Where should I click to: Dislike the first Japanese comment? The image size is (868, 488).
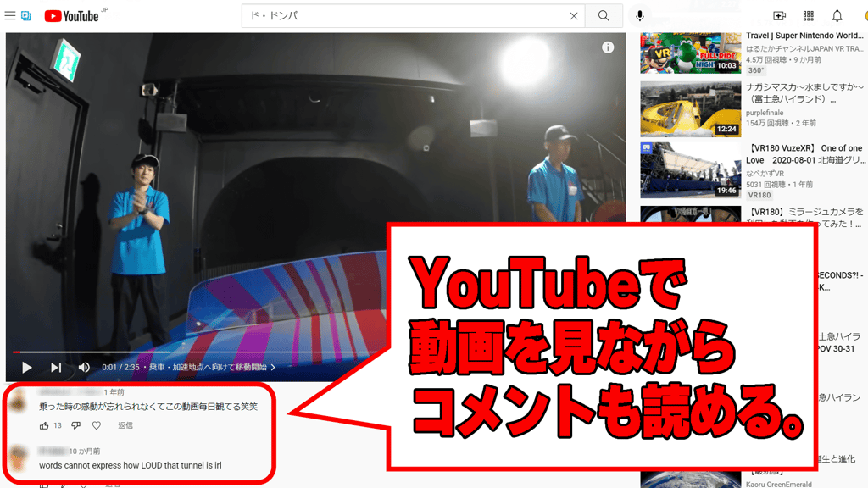pyautogui.click(x=75, y=425)
